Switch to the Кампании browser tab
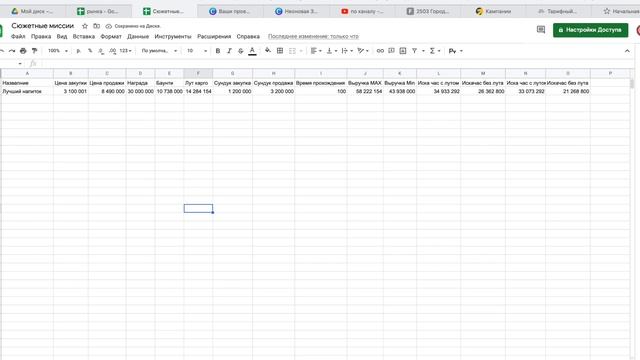 493,11
